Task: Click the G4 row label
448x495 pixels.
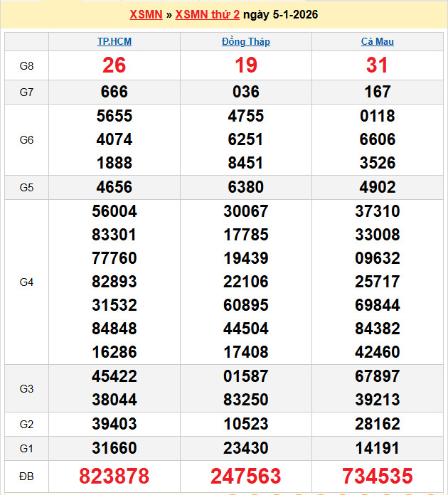Action: coord(26,282)
